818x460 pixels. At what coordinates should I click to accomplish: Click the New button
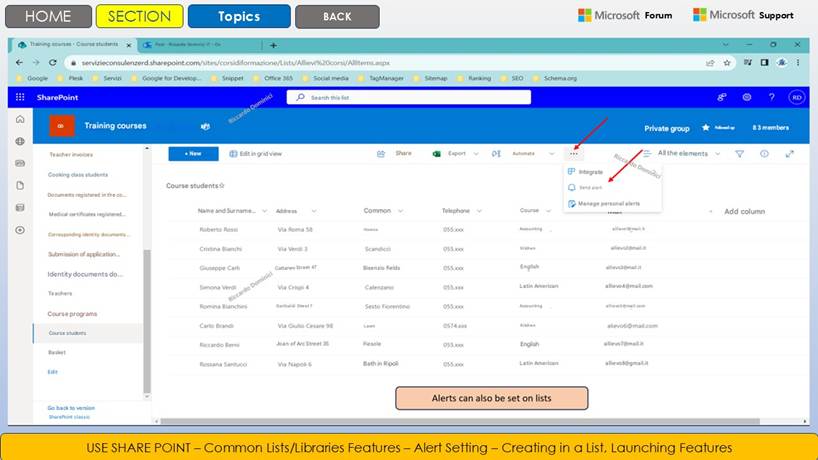[193, 153]
